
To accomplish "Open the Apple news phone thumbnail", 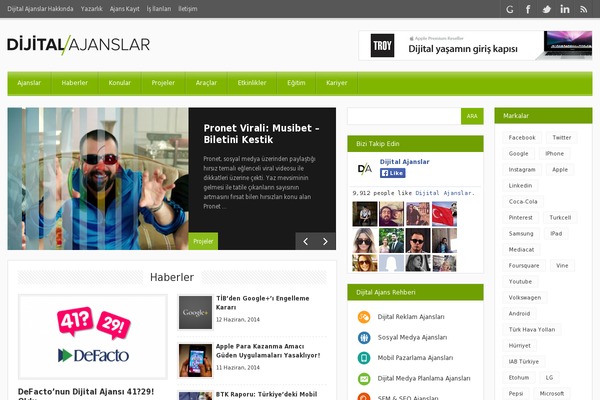I will [195, 360].
